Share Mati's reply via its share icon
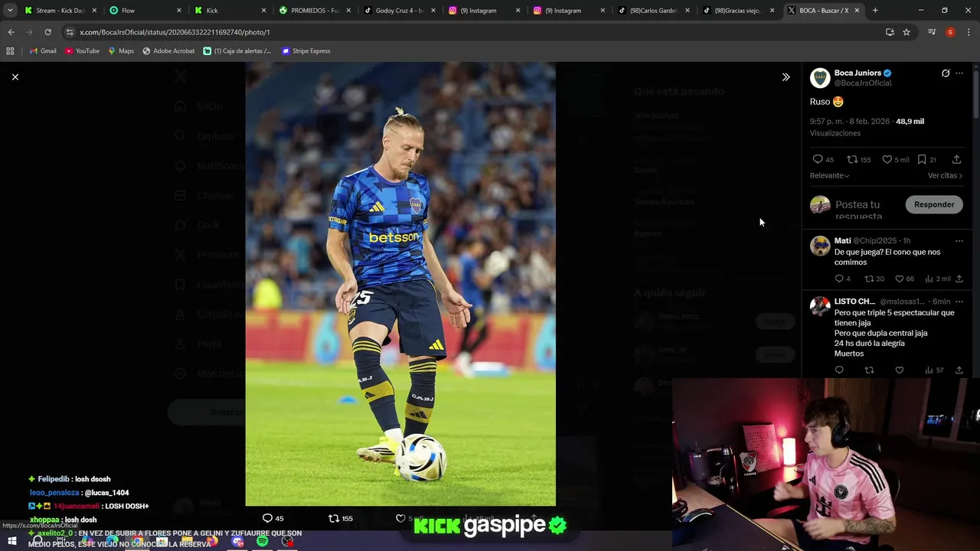This screenshot has width=980, height=551. coord(959,279)
